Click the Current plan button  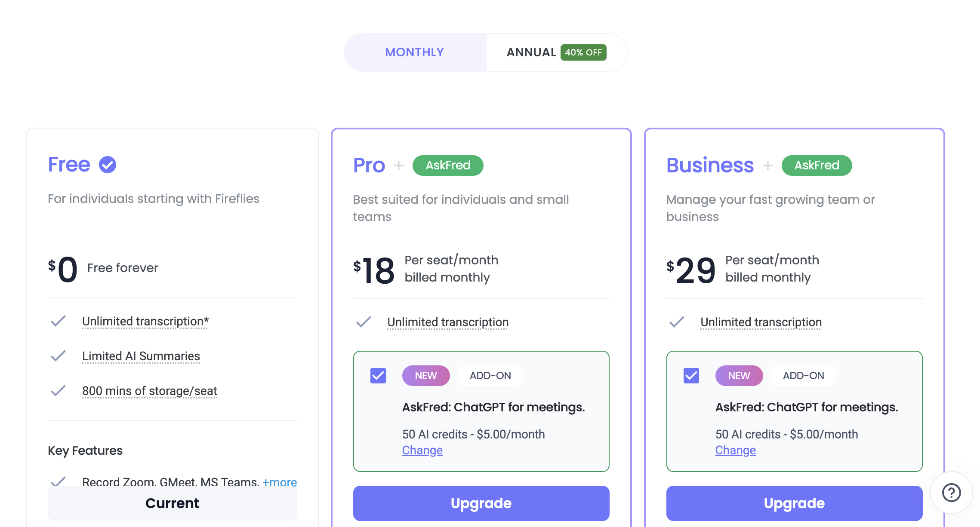(x=172, y=503)
